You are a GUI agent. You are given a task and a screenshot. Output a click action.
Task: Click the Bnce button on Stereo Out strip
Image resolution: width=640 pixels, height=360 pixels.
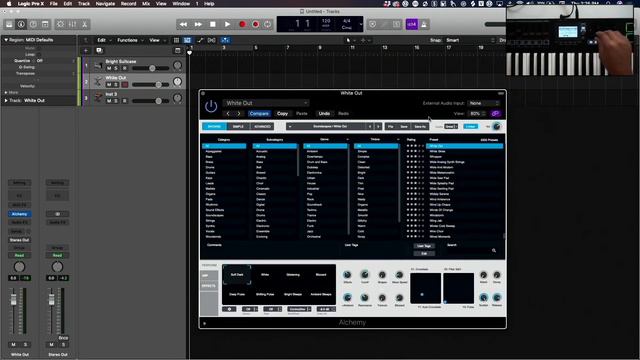pyautogui.click(x=63, y=338)
